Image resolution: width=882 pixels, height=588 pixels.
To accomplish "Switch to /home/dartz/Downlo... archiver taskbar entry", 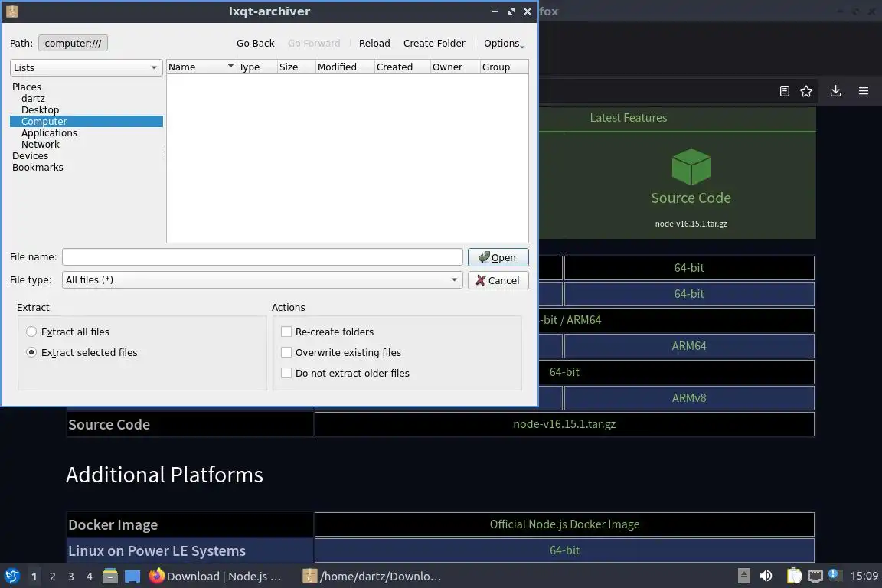I will pos(372,576).
